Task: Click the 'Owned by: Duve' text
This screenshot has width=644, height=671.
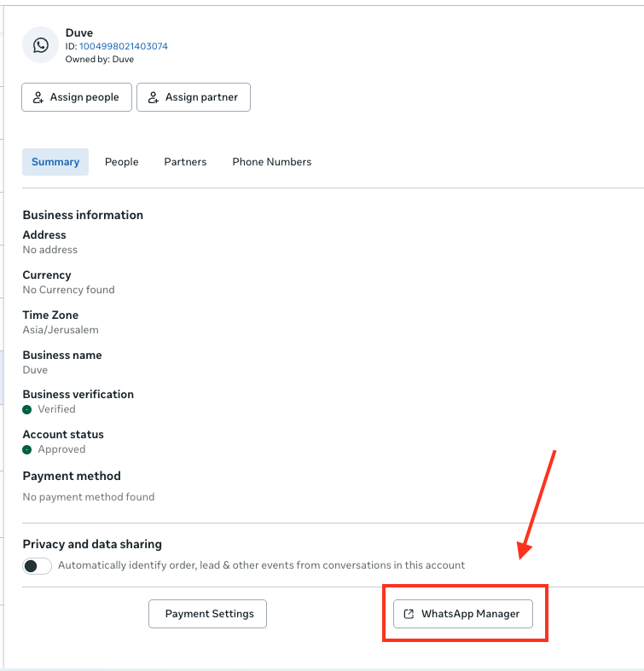Action: coord(99,60)
